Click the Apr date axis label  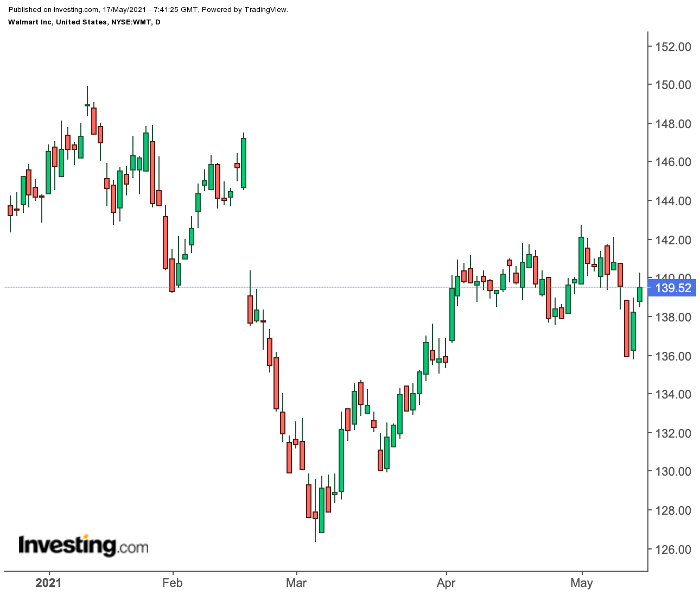coord(446,584)
